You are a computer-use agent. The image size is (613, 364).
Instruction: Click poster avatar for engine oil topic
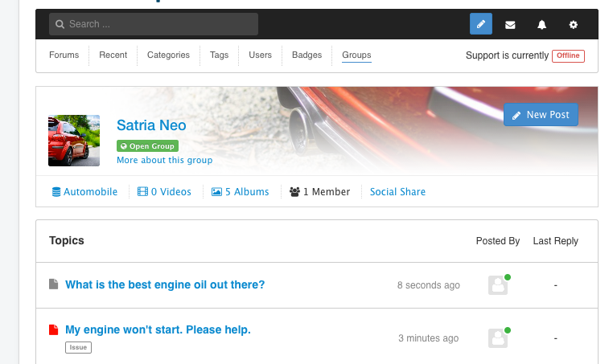click(x=498, y=285)
